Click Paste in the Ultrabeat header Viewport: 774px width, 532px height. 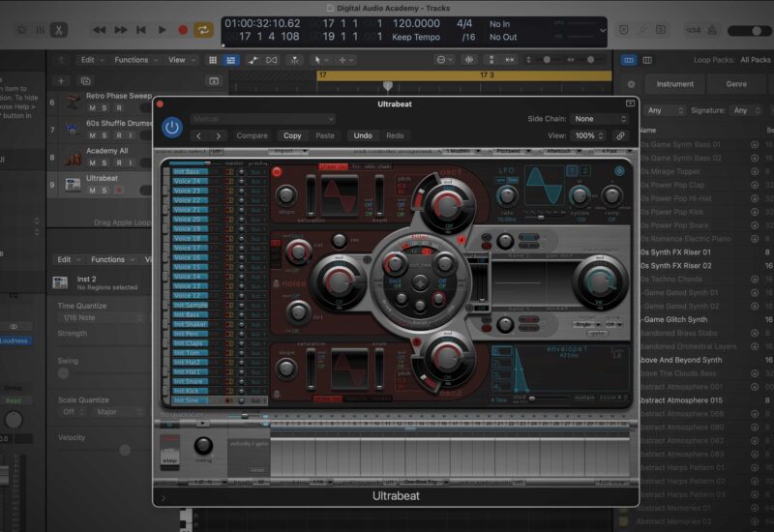[x=325, y=135]
